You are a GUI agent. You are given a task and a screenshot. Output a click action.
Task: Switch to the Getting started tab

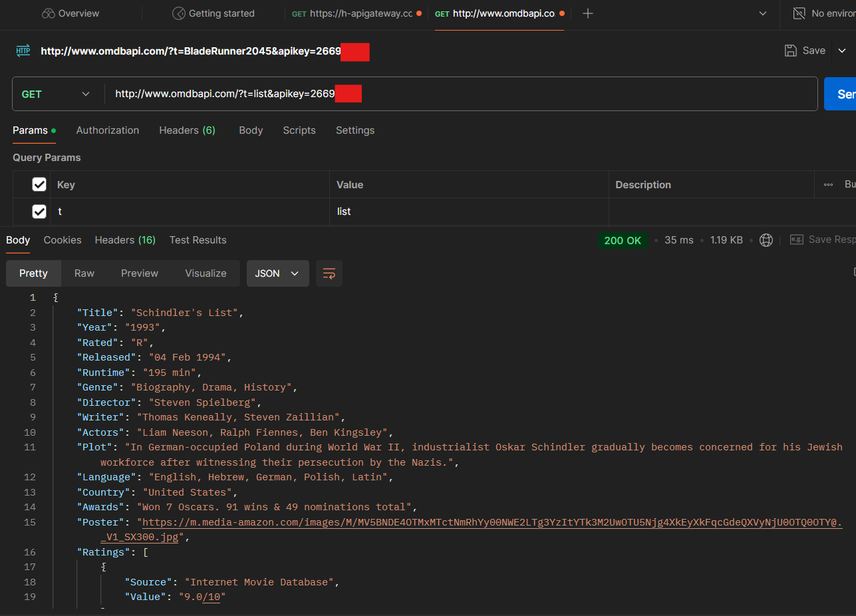(213, 13)
